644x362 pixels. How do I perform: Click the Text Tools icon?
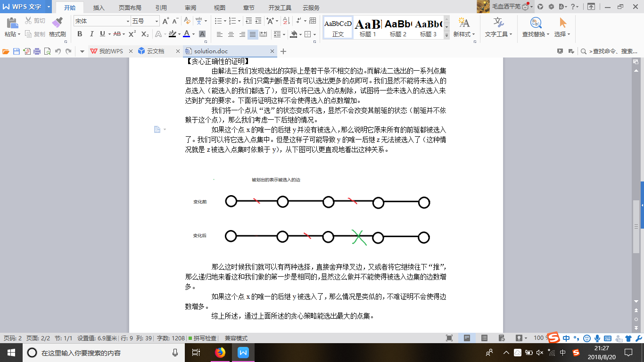(499, 23)
